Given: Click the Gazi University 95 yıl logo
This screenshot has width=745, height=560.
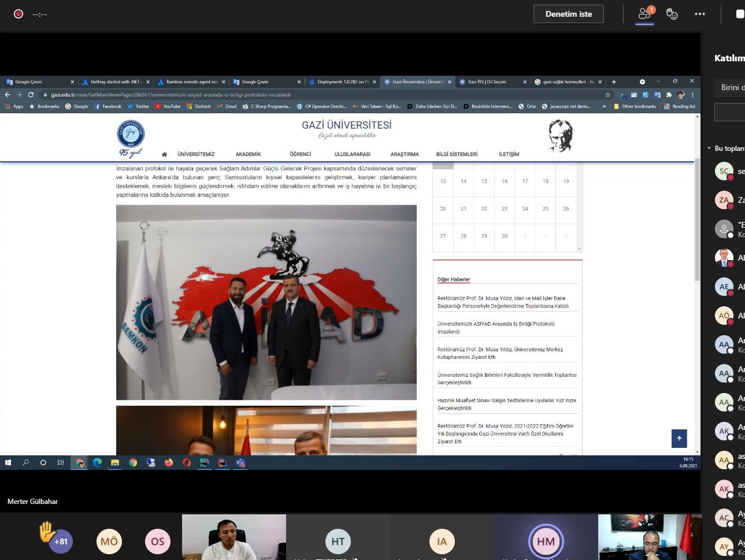Looking at the screenshot, I should [x=131, y=139].
